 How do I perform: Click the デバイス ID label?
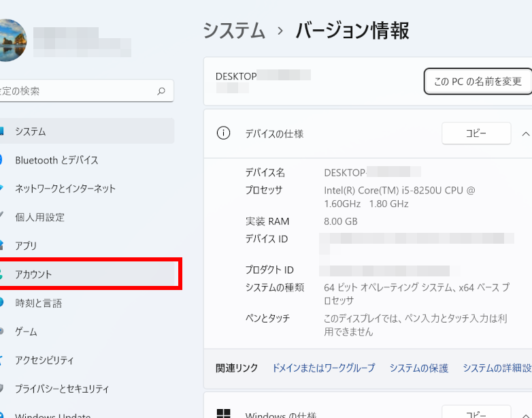pyautogui.click(x=266, y=239)
